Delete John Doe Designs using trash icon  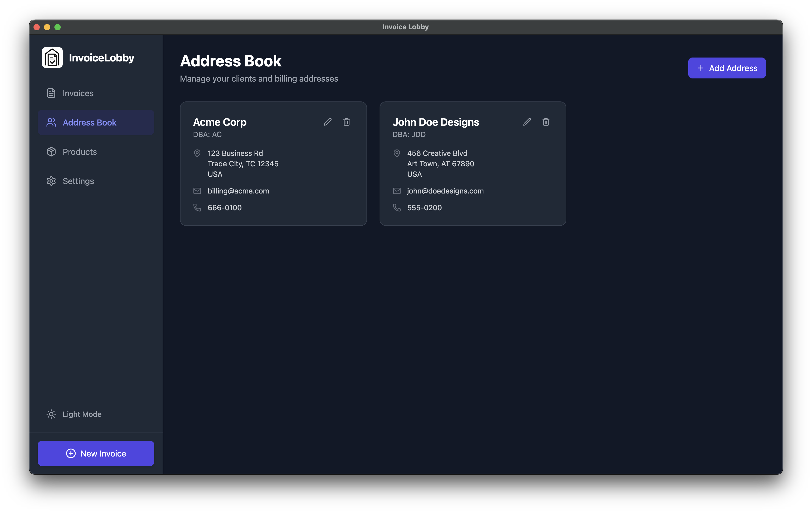[x=546, y=122]
